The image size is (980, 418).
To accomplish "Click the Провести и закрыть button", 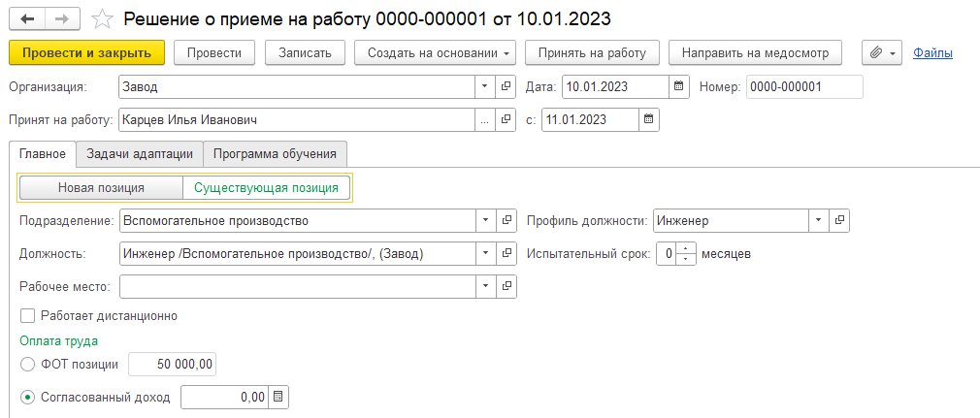I will [x=87, y=53].
